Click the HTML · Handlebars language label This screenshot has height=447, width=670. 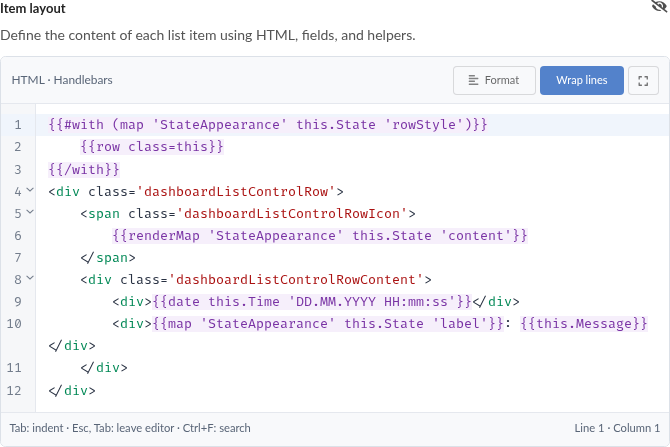(x=62, y=80)
